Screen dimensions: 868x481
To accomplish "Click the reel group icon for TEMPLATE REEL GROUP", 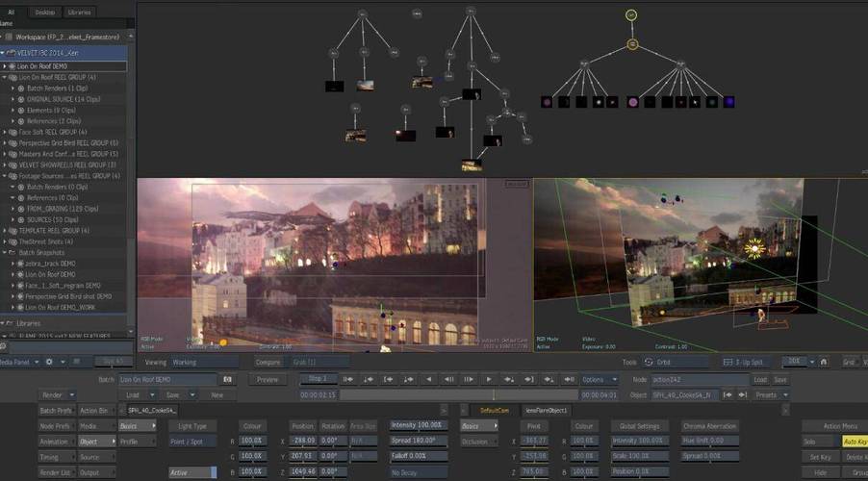I will click(x=13, y=231).
